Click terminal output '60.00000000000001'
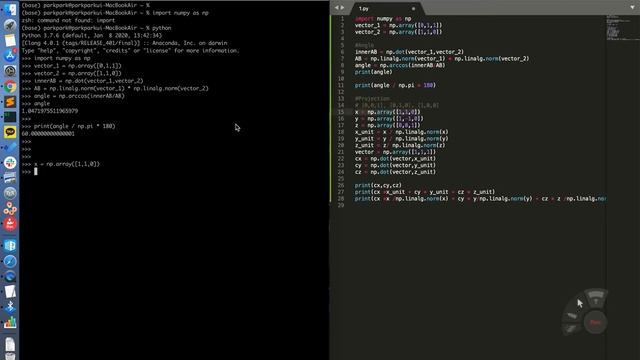This screenshot has height=360, width=640. 48,134
